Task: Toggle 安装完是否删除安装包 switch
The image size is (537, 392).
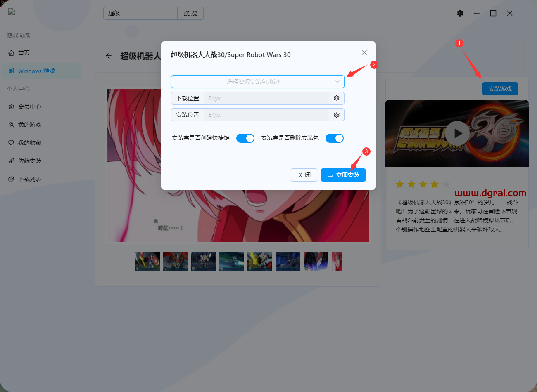Action: [x=335, y=138]
